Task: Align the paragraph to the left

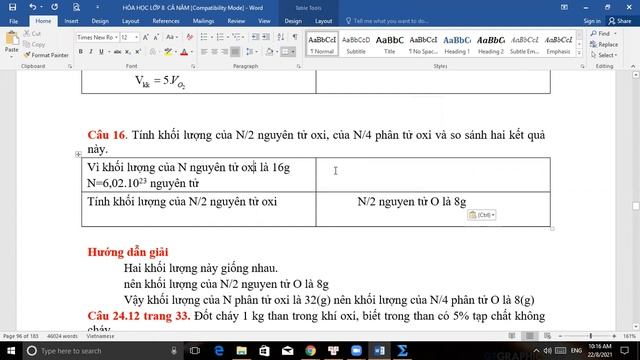Action: point(204,52)
